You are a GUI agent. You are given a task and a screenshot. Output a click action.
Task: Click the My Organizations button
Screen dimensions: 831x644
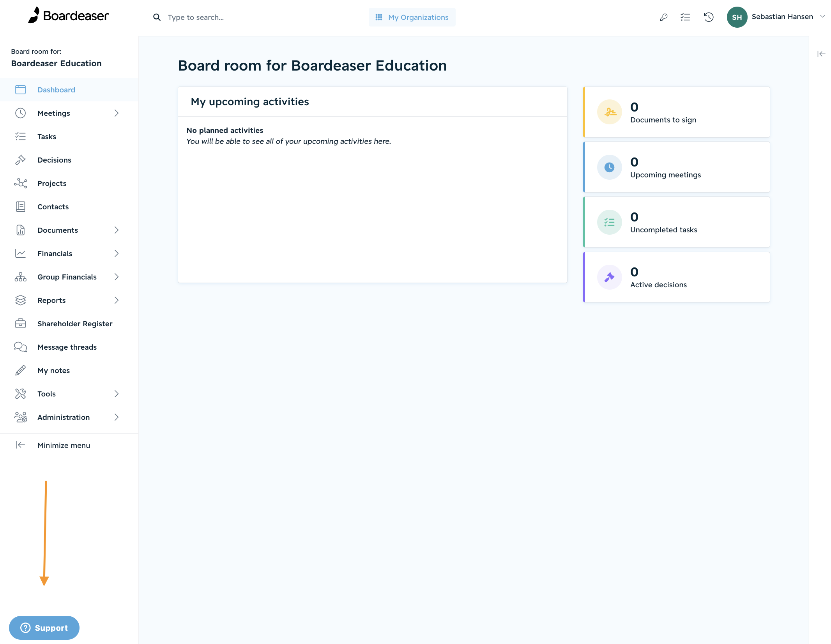click(x=412, y=17)
